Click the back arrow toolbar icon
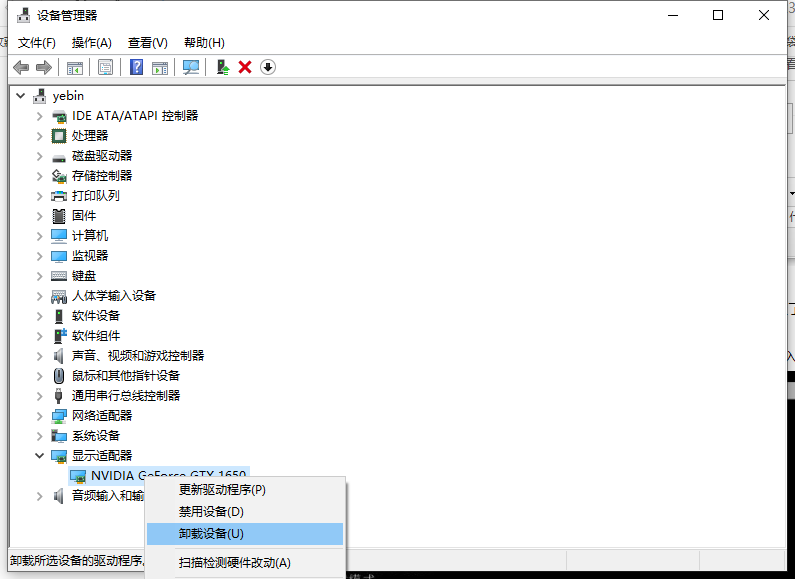The image size is (795, 579). pos(21,67)
